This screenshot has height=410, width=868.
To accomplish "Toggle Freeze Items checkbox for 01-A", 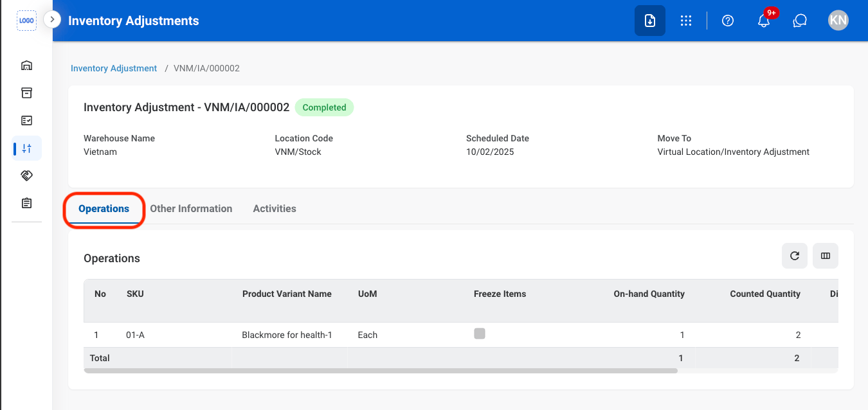I will (x=480, y=334).
